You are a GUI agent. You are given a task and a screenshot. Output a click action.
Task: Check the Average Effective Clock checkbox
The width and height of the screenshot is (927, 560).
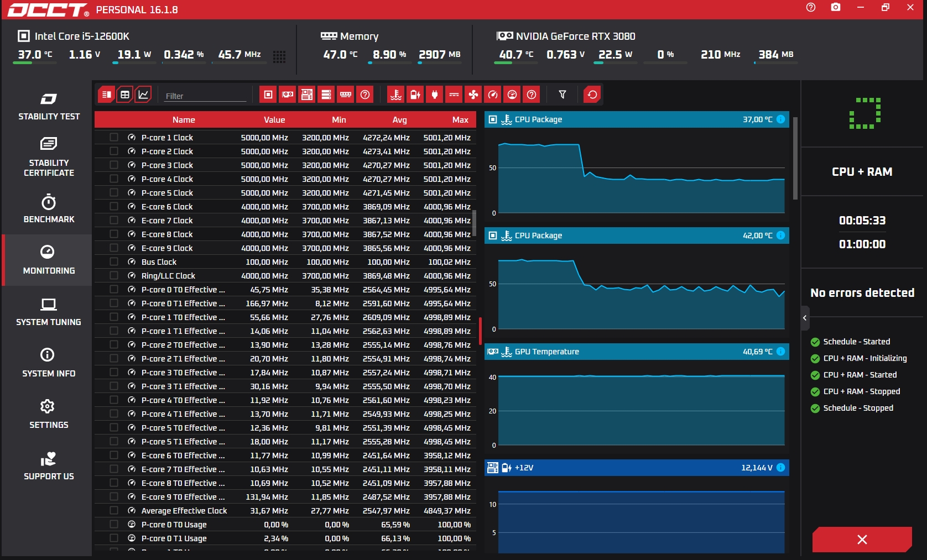[114, 510]
